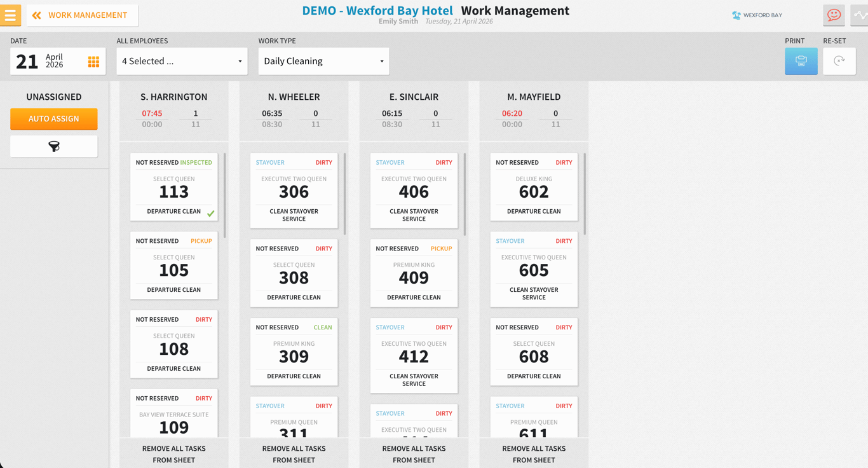
Task: Select room 409 card
Action: click(414, 273)
